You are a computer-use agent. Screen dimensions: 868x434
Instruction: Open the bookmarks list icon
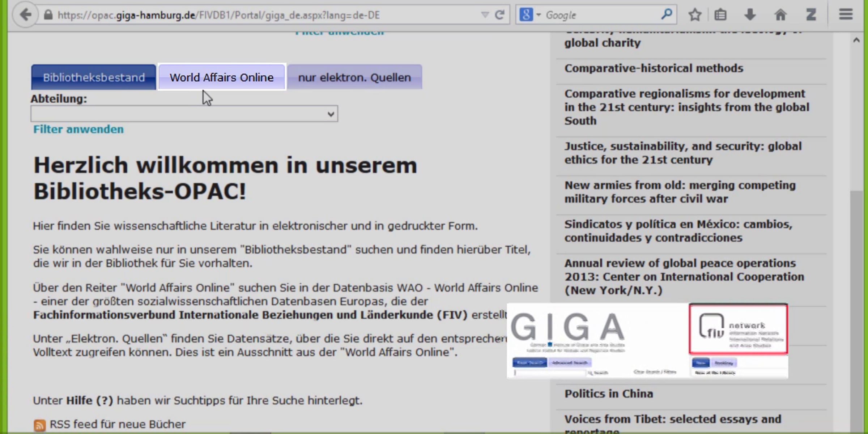point(720,15)
